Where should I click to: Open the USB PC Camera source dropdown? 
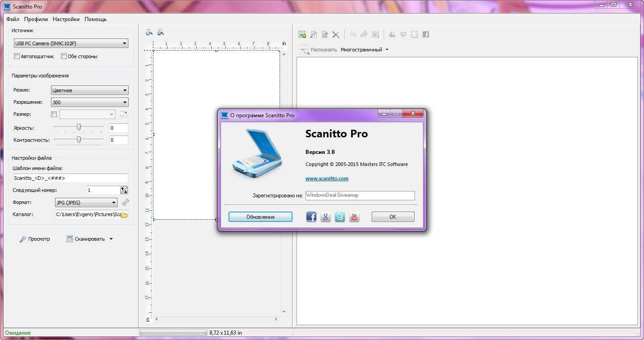click(x=71, y=43)
